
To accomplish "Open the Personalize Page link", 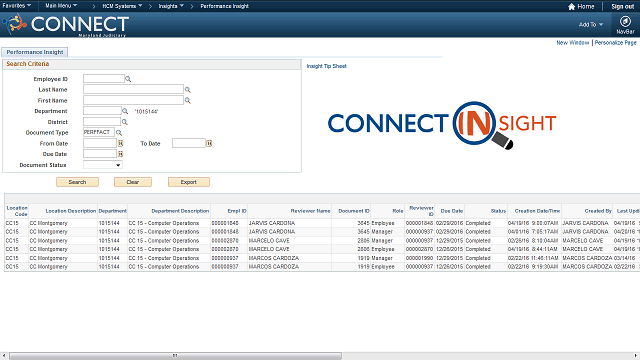I will click(x=615, y=42).
